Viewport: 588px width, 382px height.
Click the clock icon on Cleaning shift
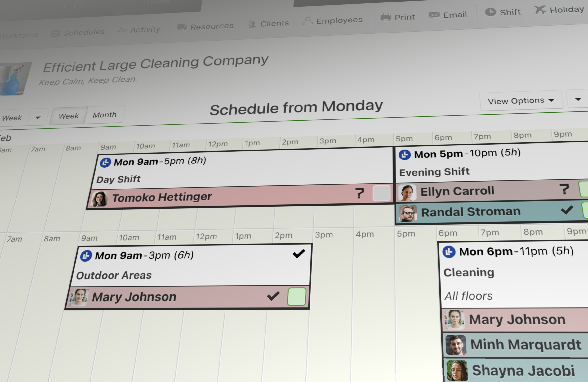point(449,252)
